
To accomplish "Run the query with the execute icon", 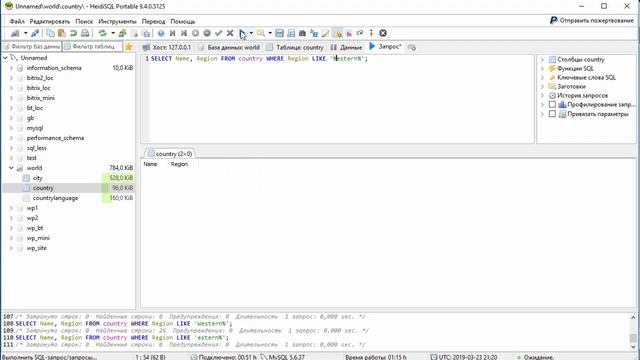I will (x=242, y=33).
